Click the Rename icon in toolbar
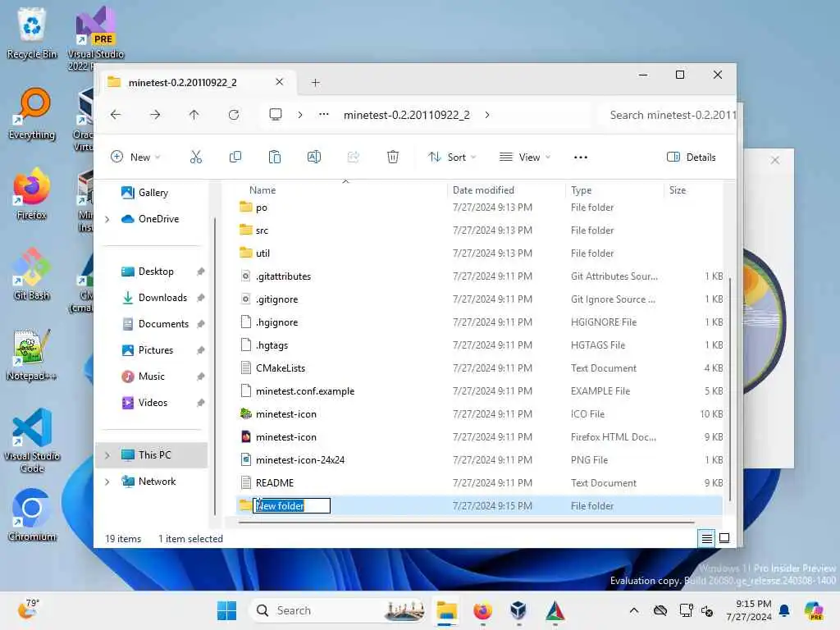This screenshot has height=630, width=840. (x=314, y=157)
